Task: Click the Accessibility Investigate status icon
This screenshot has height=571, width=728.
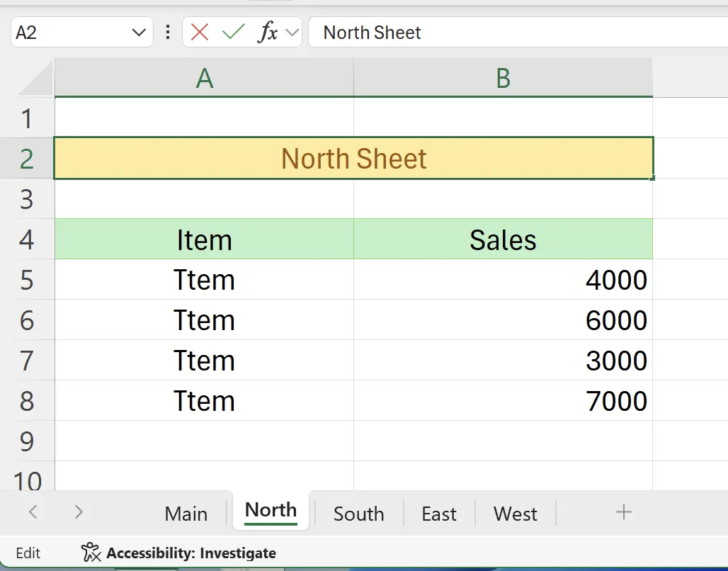Action: (x=91, y=553)
